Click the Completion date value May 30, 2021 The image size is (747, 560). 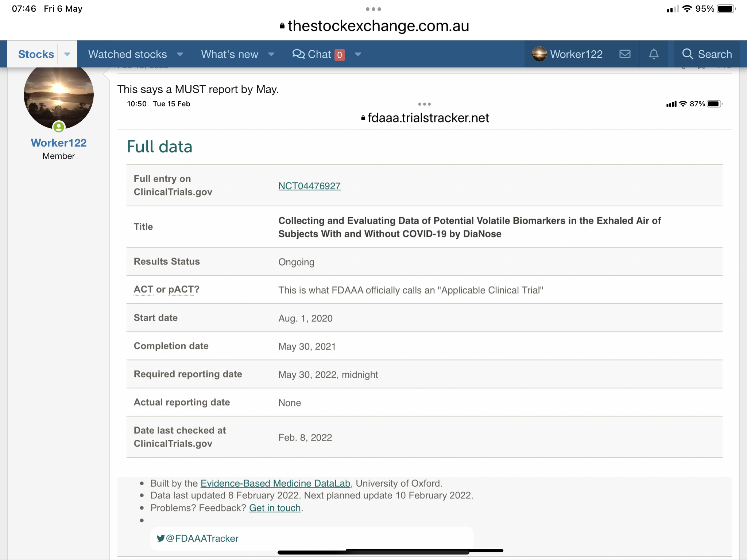click(307, 346)
